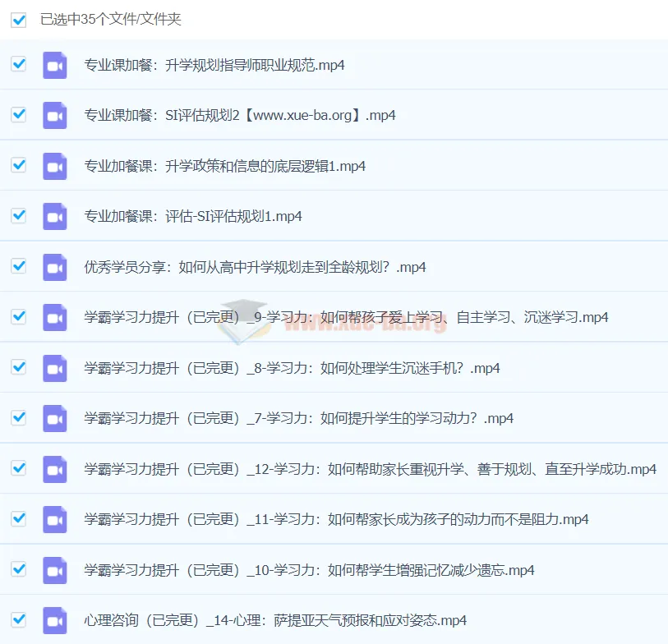Click the video icon for 评估-SI评估规划1.mp4

(x=55, y=216)
